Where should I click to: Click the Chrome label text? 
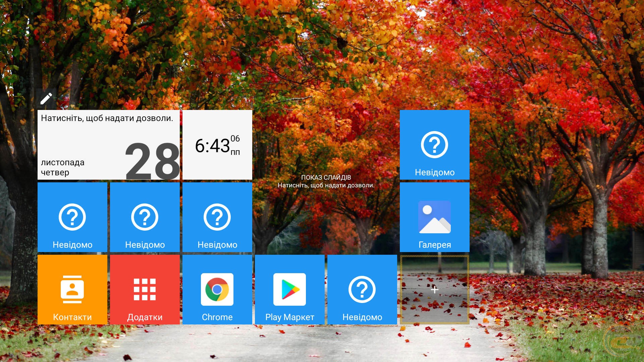217,317
